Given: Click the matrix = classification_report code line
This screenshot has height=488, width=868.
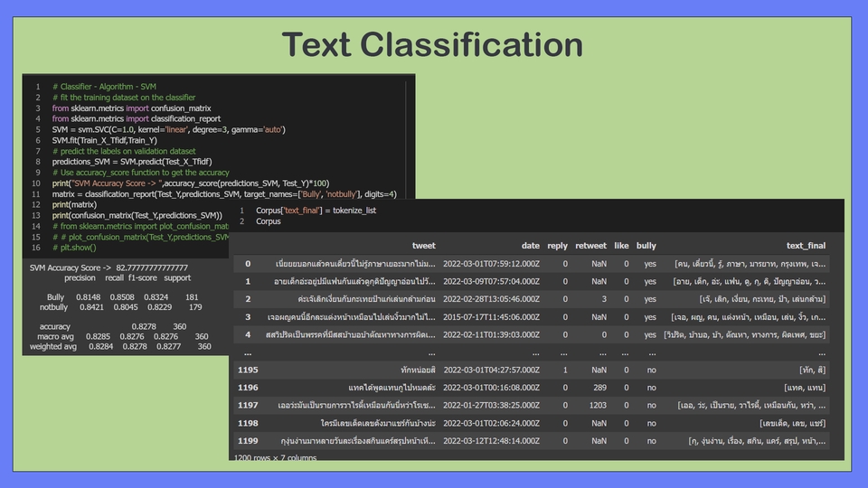Looking at the screenshot, I should (x=224, y=194).
